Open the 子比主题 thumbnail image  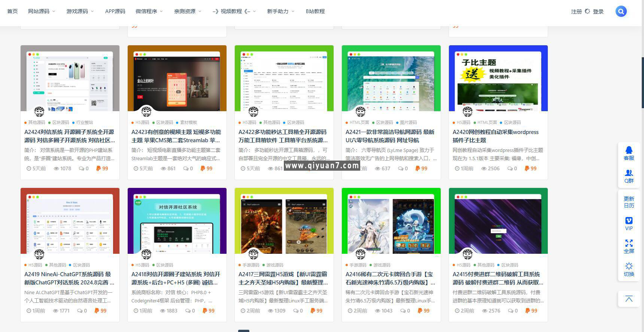[x=498, y=78]
